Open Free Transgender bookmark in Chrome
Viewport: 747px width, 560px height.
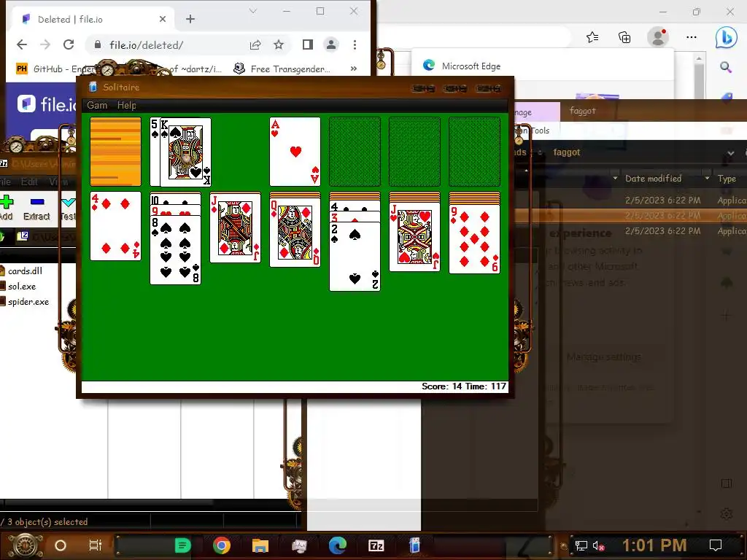pos(282,69)
